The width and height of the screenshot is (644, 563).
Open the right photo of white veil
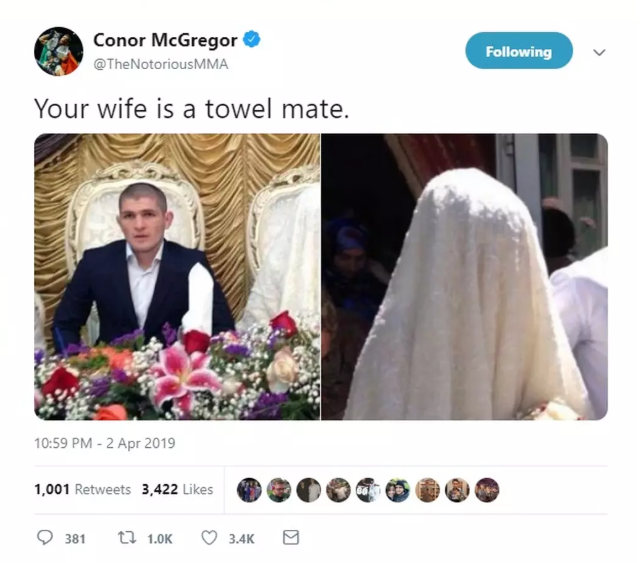[465, 277]
